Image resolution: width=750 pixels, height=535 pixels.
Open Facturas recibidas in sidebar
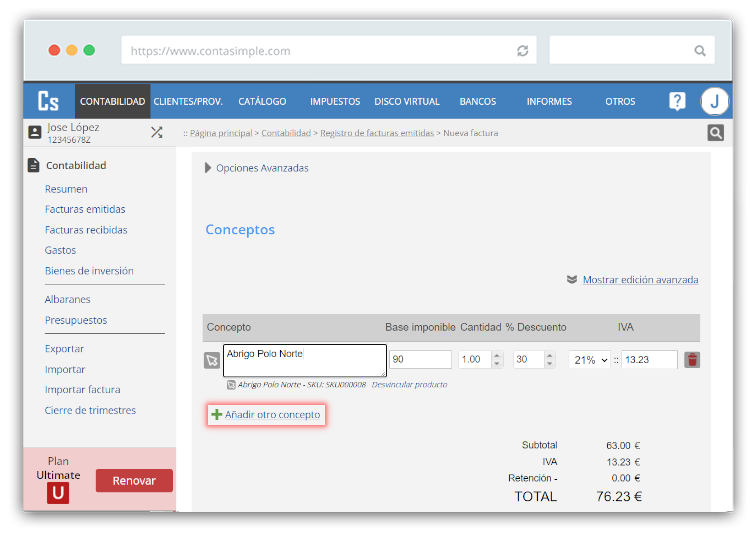pos(86,229)
